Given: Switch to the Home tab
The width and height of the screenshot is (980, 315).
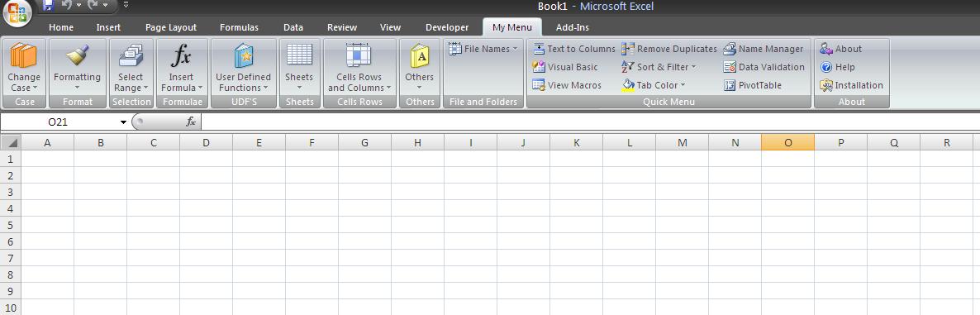Looking at the screenshot, I should (60, 27).
